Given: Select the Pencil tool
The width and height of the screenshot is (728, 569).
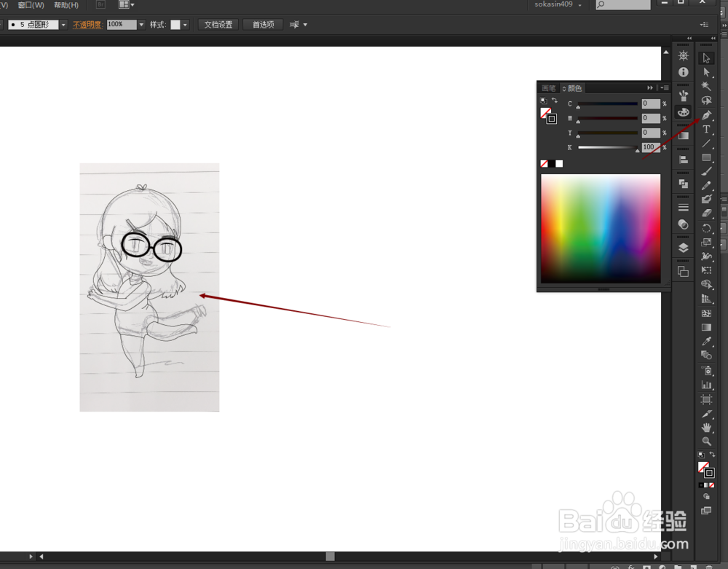Looking at the screenshot, I should pos(706,185).
